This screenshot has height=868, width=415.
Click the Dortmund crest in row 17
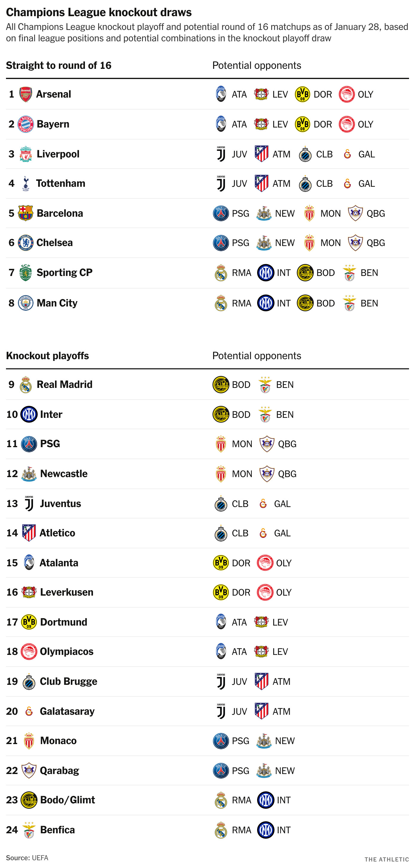pyautogui.click(x=29, y=622)
